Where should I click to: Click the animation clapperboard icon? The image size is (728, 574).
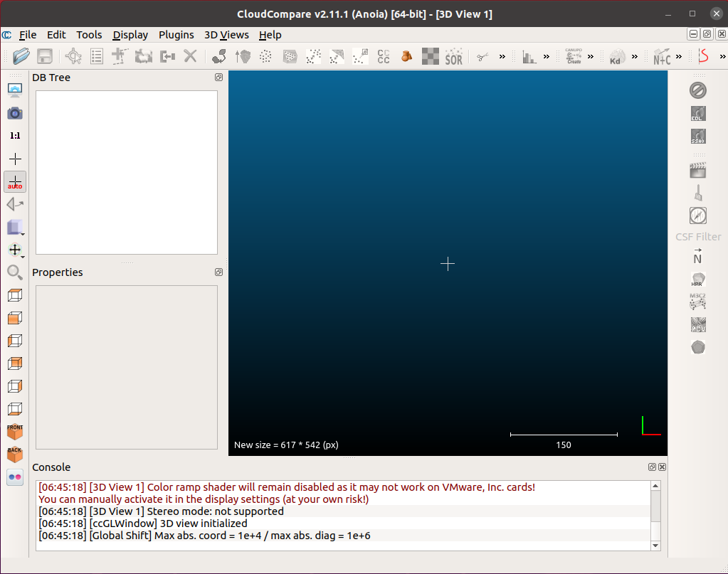pyautogui.click(x=698, y=170)
